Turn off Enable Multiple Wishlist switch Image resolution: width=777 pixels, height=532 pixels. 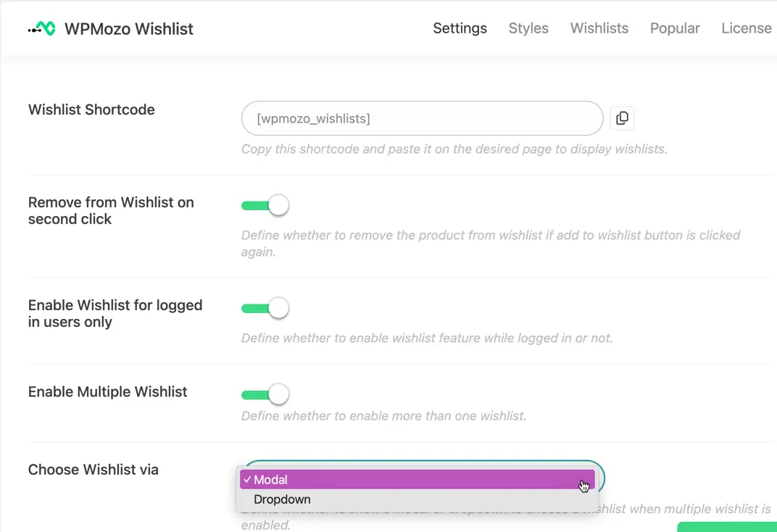[265, 394]
